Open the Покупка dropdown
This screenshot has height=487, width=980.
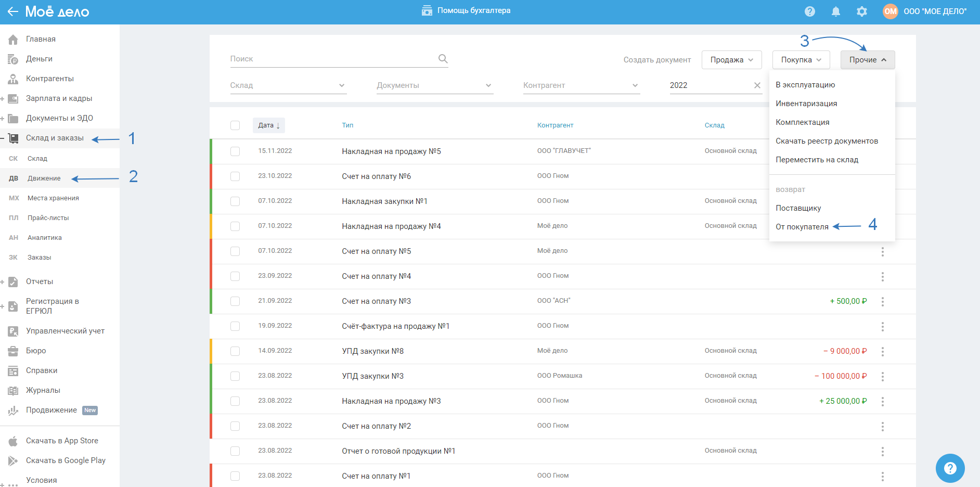coord(801,60)
